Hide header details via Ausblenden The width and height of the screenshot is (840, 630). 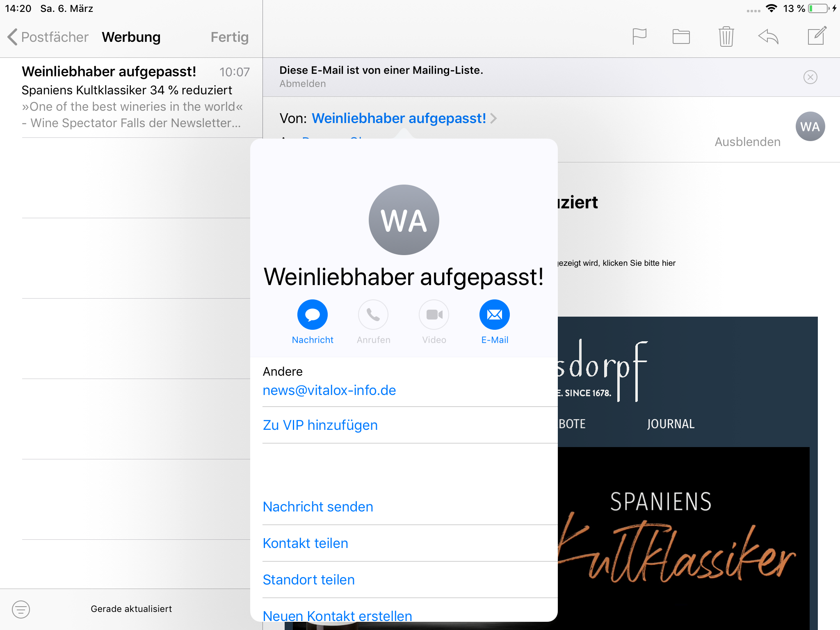tap(747, 142)
